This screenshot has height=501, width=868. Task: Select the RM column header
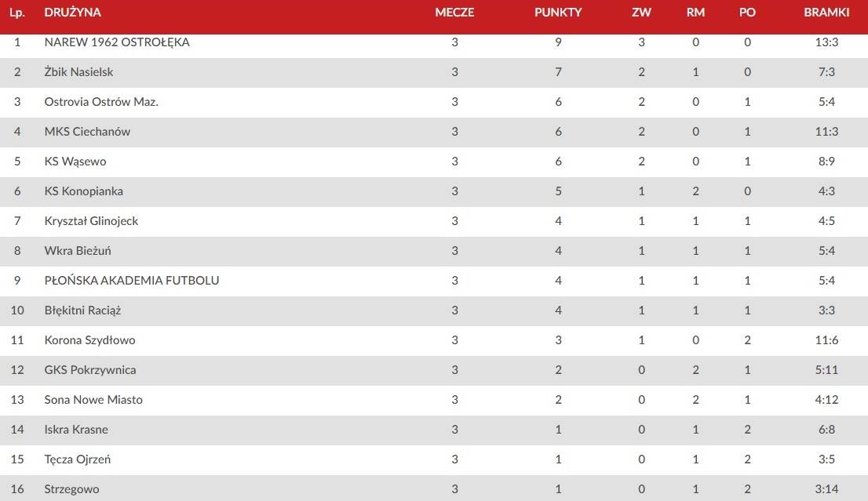pos(696,13)
